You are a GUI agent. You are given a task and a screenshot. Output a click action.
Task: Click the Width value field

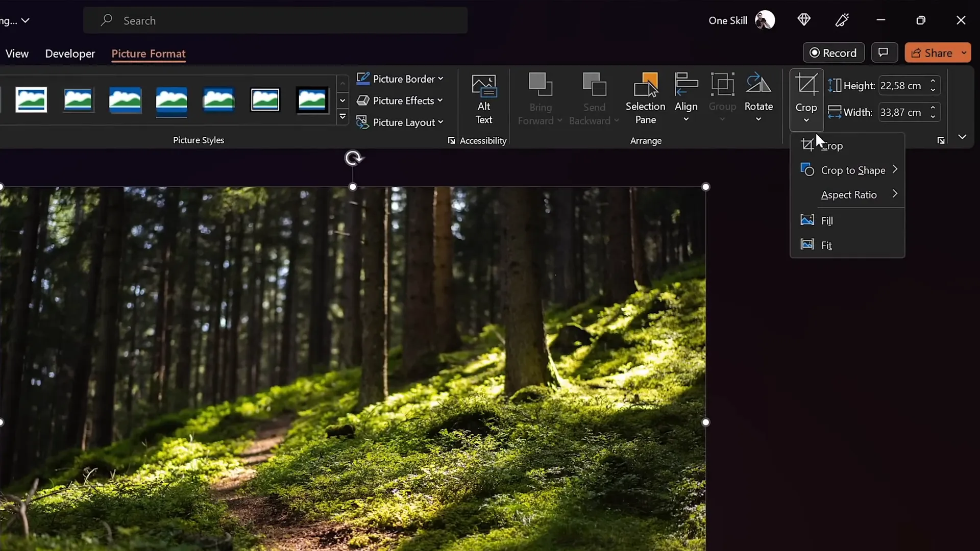(x=902, y=112)
